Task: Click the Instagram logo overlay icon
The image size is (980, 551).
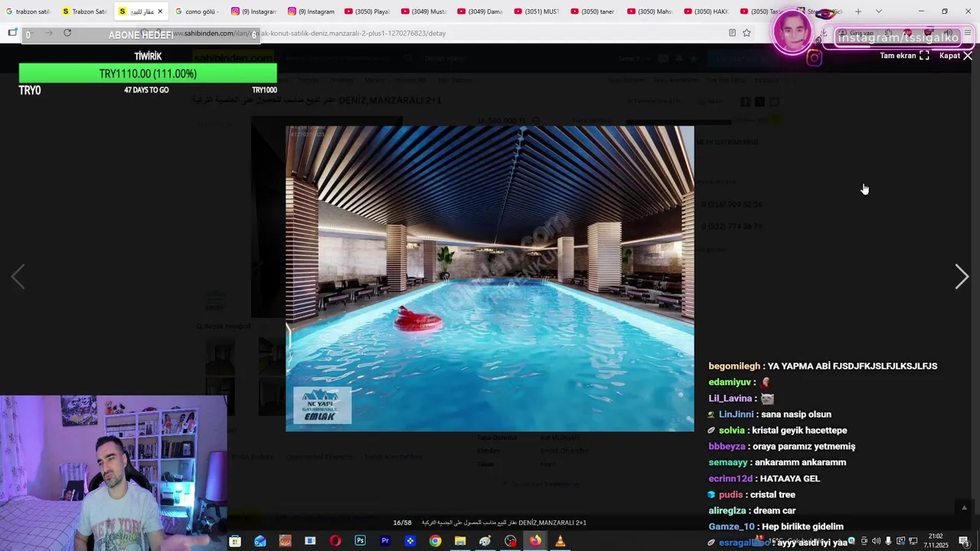Action: click(x=814, y=58)
